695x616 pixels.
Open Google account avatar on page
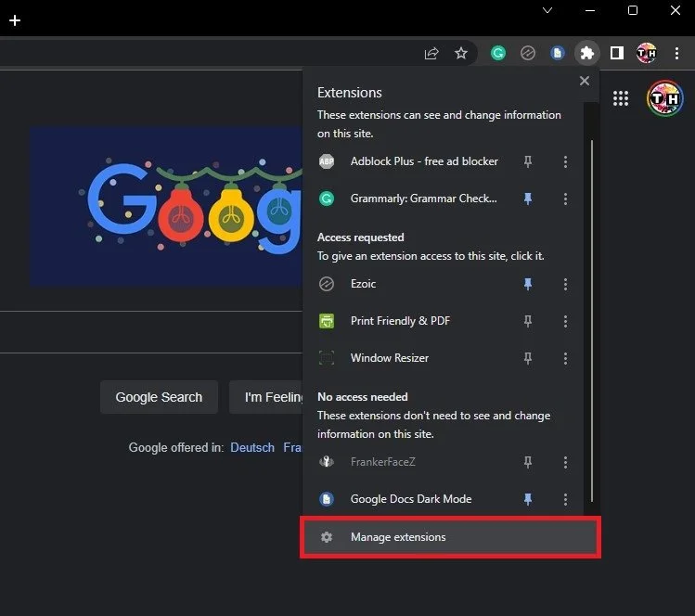click(x=665, y=98)
